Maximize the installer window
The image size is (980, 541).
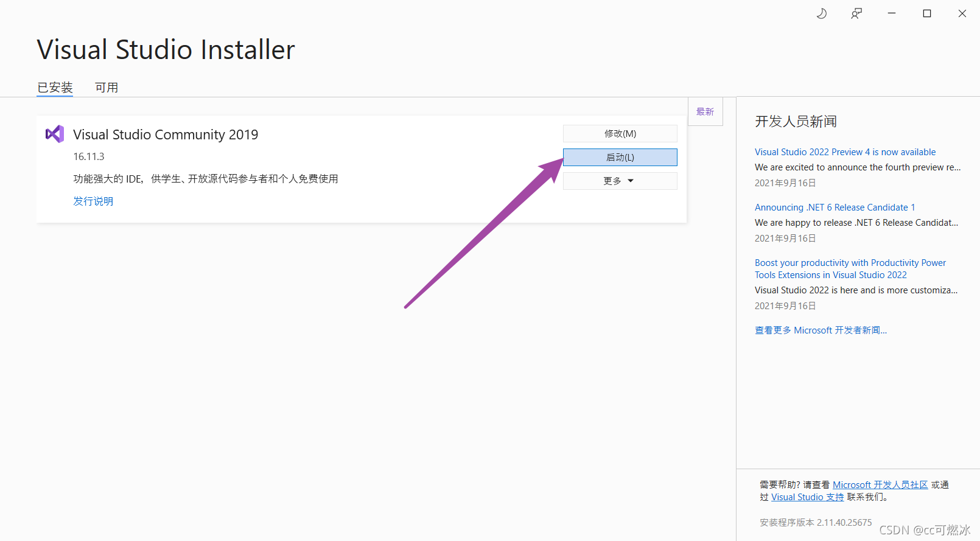tap(927, 13)
